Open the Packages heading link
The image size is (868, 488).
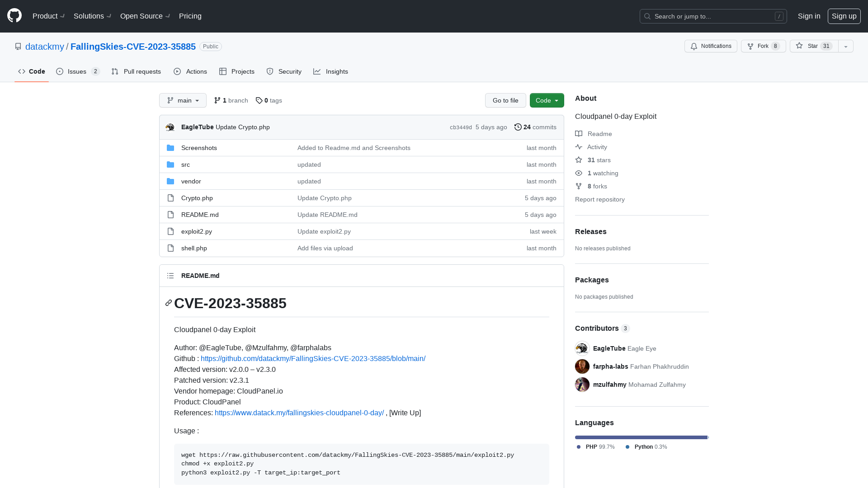point(592,280)
